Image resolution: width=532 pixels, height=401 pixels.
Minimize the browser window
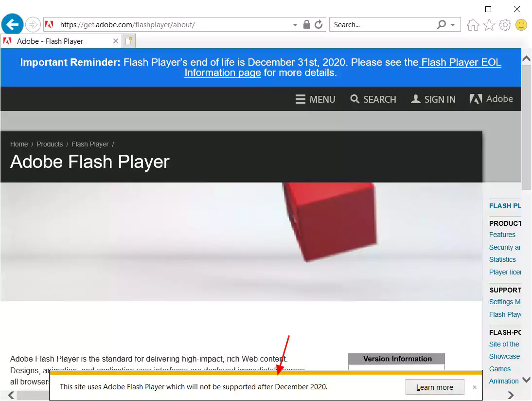(x=460, y=9)
